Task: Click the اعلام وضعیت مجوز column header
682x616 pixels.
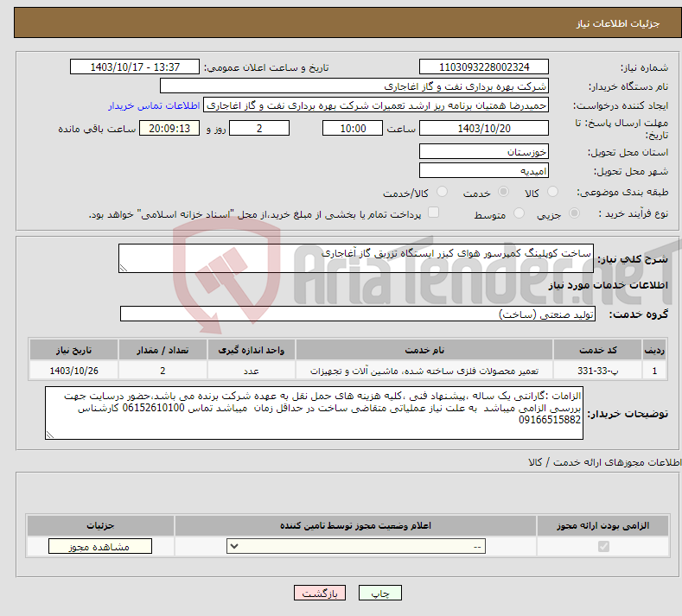Action: (x=356, y=525)
